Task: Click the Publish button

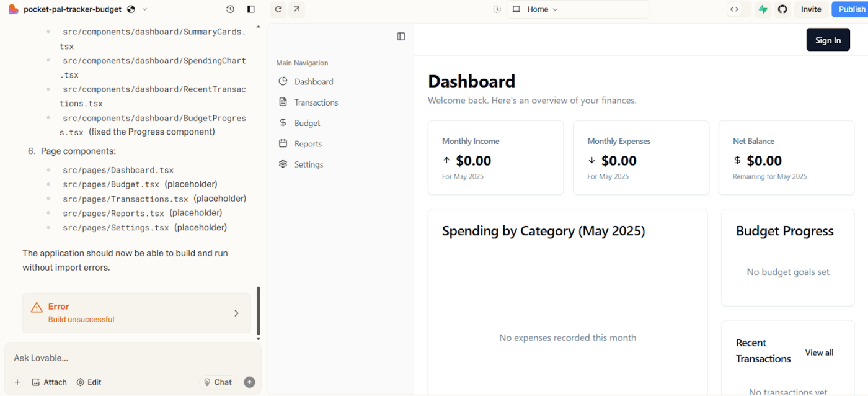Action: point(851,9)
